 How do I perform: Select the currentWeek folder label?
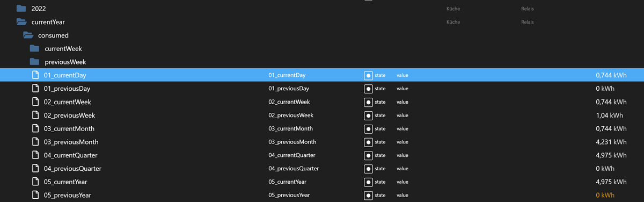pyautogui.click(x=63, y=48)
